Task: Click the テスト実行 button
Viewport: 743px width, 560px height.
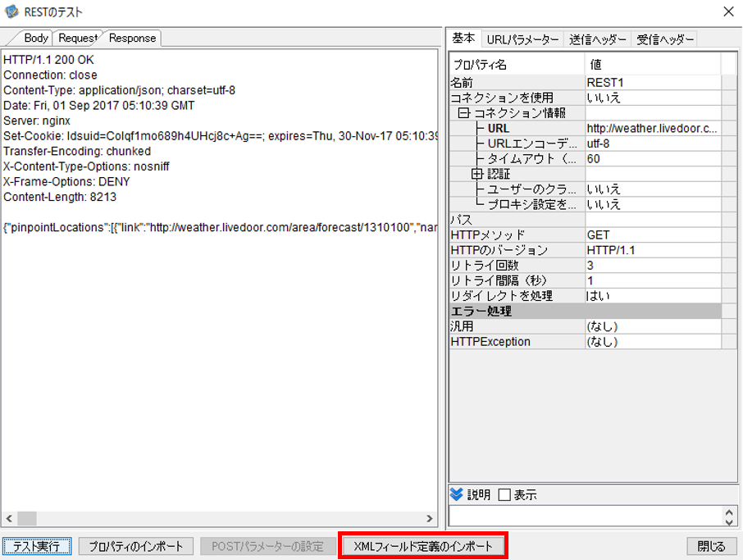Action: tap(37, 546)
